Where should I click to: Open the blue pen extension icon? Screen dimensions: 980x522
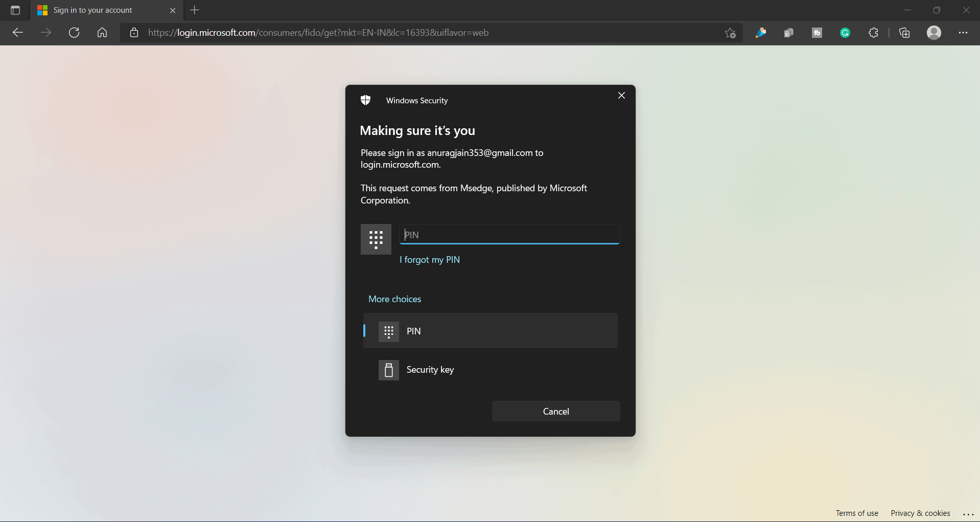[x=761, y=33]
